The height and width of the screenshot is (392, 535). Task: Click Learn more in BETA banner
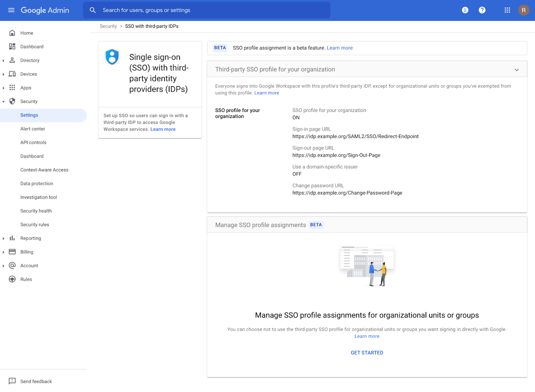(x=340, y=48)
